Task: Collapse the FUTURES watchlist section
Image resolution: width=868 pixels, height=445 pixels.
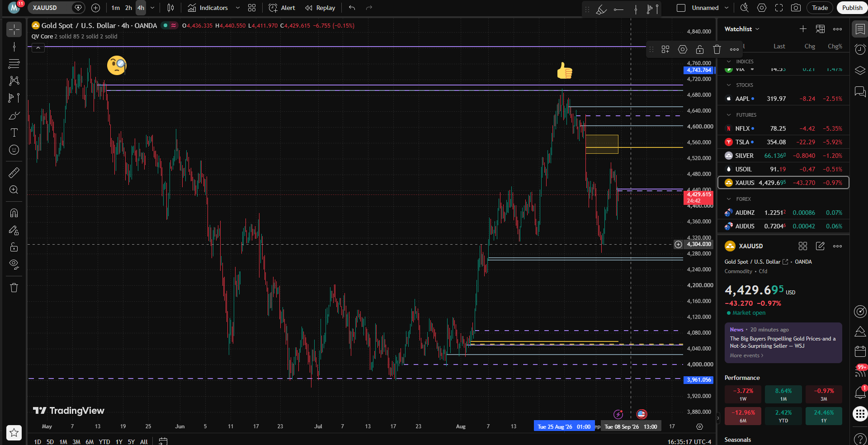Action: [x=729, y=115]
